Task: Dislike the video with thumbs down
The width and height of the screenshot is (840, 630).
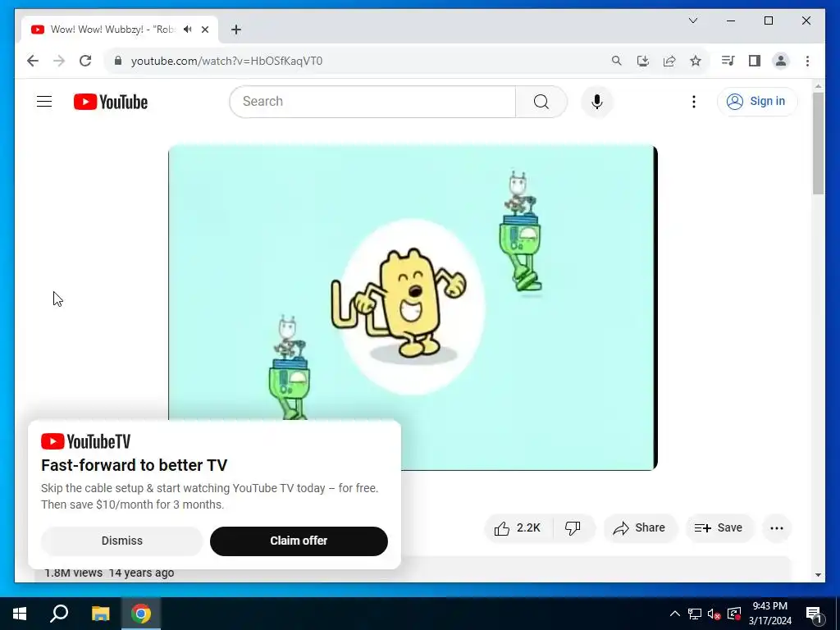Action: [x=573, y=528]
